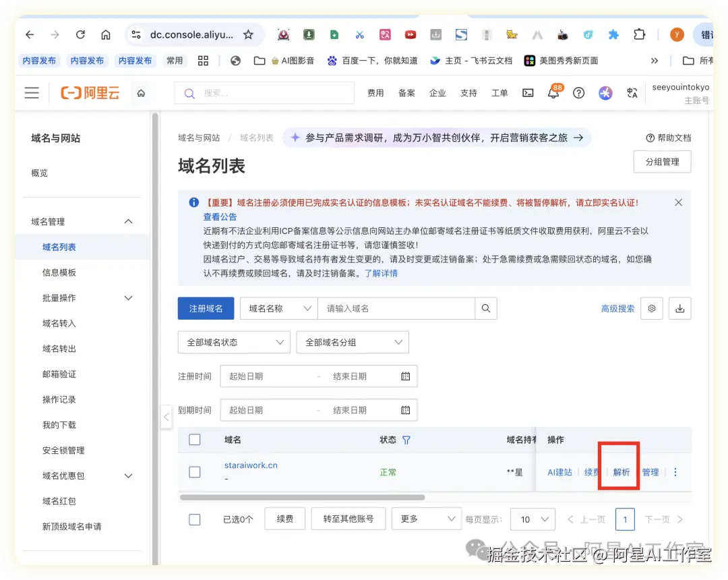Click the download icon beside 高级搜索
728x580 pixels.
pyautogui.click(x=679, y=308)
